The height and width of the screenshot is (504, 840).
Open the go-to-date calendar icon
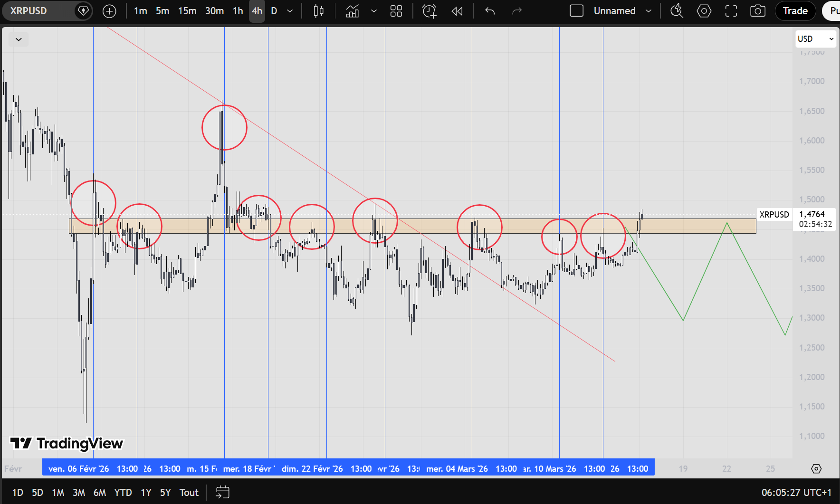222,492
